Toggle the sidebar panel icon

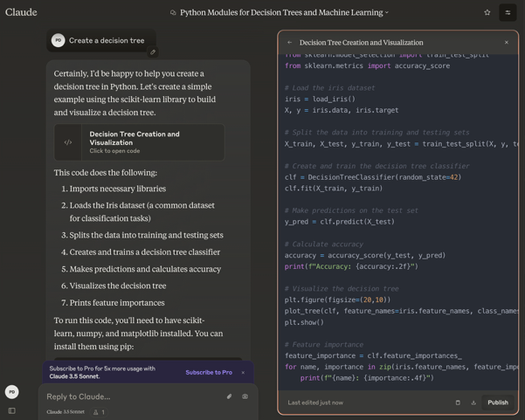(x=12, y=410)
